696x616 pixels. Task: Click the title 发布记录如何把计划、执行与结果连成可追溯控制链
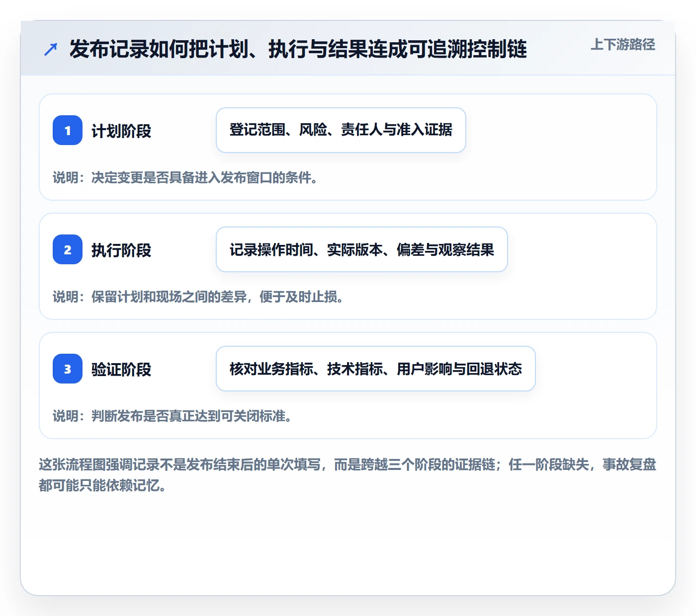[298, 49]
